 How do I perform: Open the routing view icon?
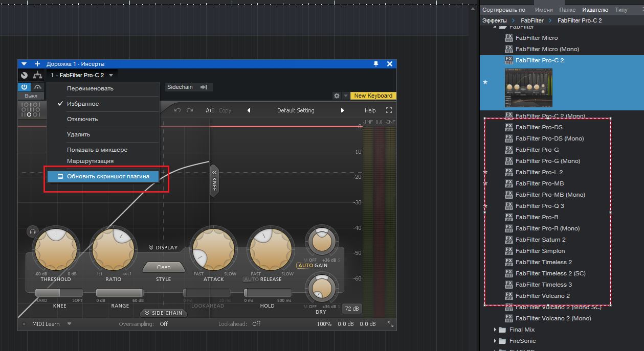[x=37, y=75]
